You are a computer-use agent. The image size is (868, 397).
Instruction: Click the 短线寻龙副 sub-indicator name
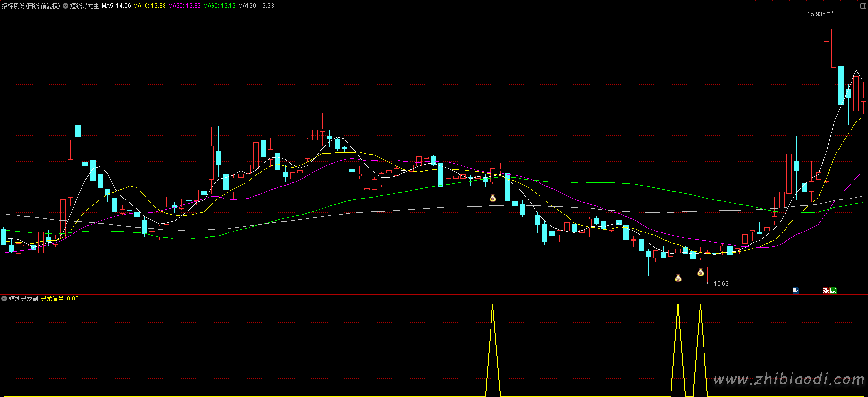[x=23, y=298]
